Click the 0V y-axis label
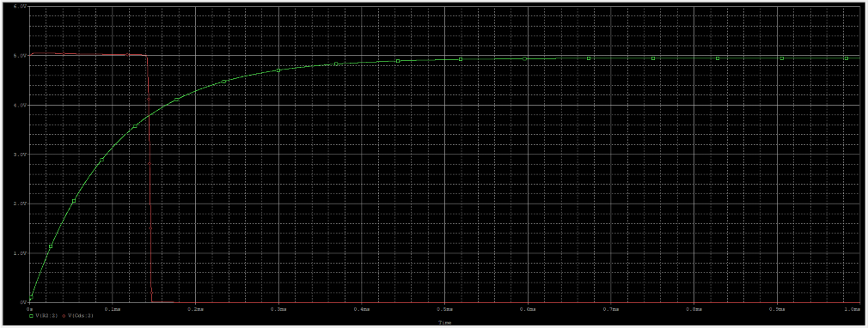868x328 pixels. coord(22,302)
